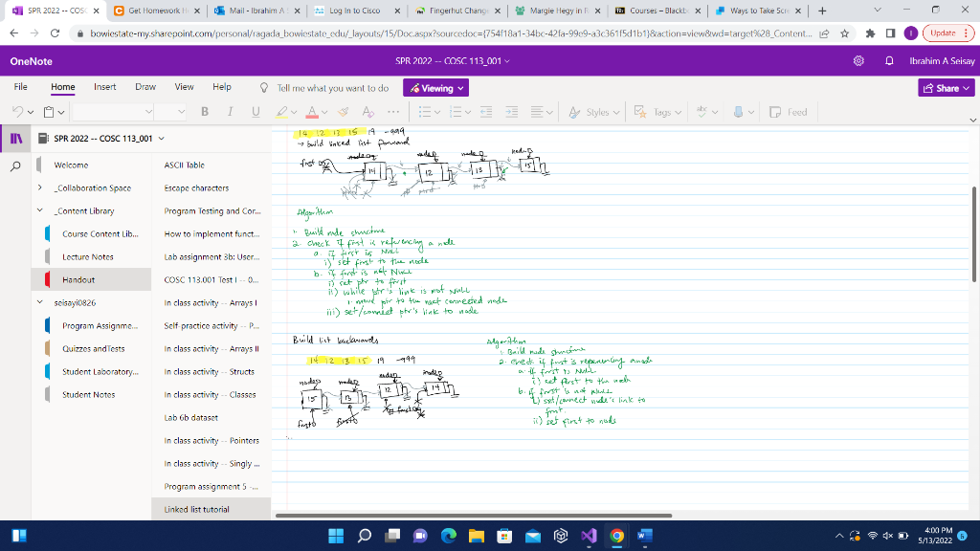Click the Share button

pyautogui.click(x=946, y=87)
